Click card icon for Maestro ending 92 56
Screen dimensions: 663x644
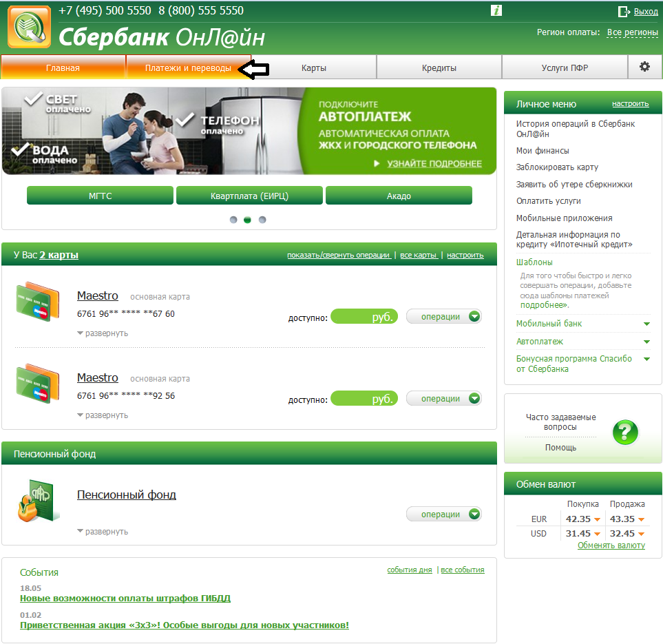point(38,384)
